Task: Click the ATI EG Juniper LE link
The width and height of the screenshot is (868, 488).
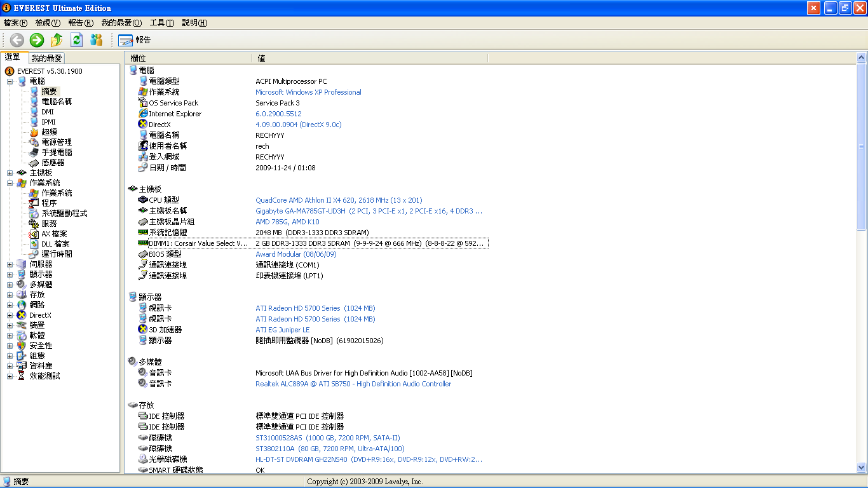Action: point(283,330)
